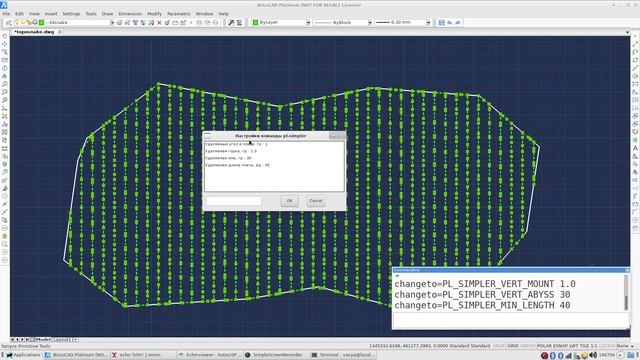Click the text input field in settings dialog
This screenshot has height=360, width=640.
(x=233, y=200)
